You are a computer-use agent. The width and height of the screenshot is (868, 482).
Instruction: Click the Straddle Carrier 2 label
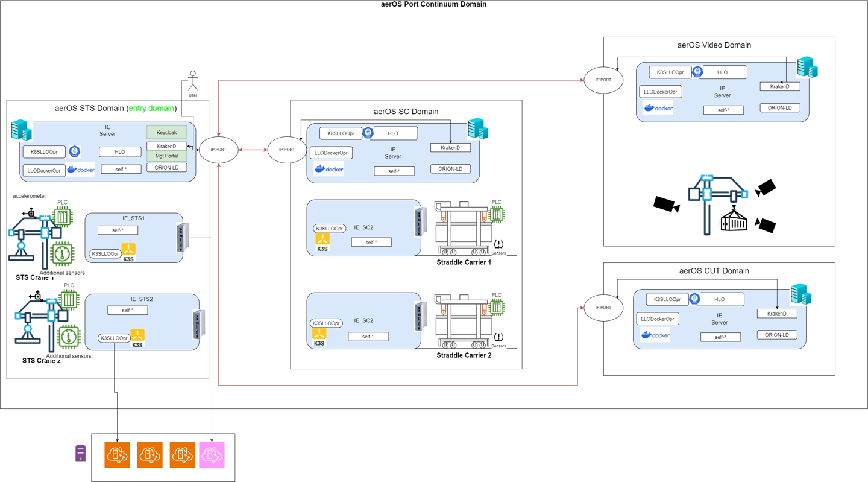click(464, 356)
